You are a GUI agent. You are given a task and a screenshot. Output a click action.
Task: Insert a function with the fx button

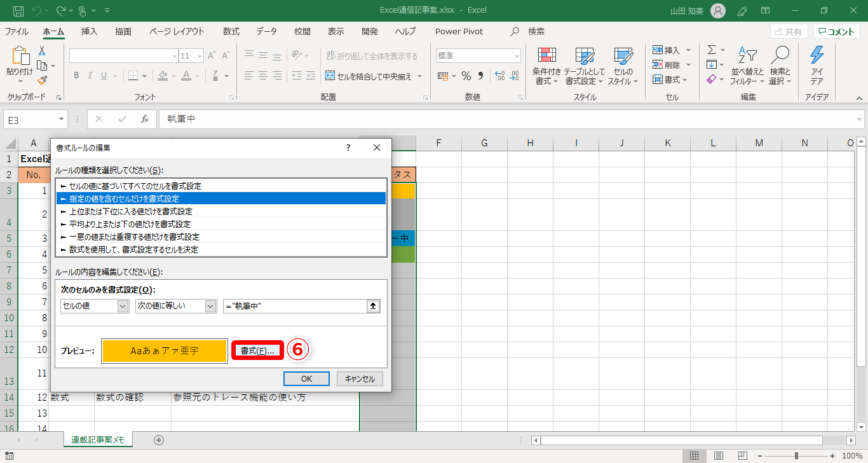tap(145, 119)
